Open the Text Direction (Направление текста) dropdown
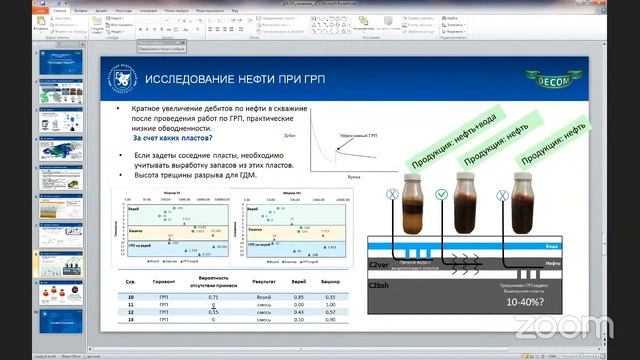This screenshot has height=360, width=640. (277, 18)
